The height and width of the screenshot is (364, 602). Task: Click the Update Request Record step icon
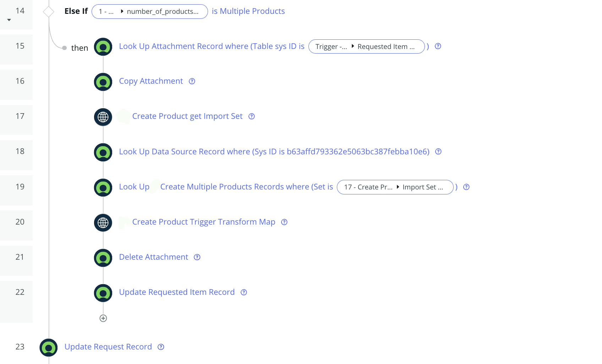pos(49,348)
